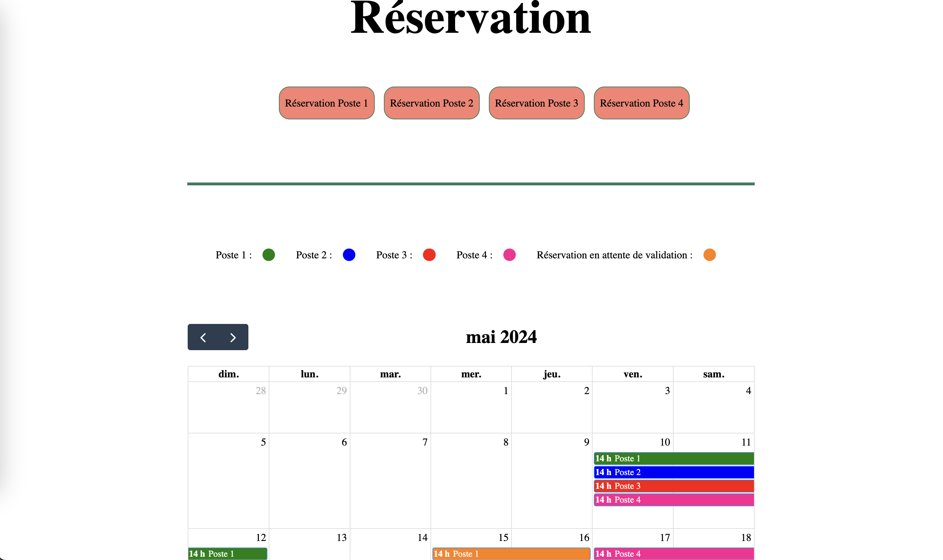Click the red Poste 3 legend dot
Viewport: 943px width, 560px height.
(x=429, y=255)
